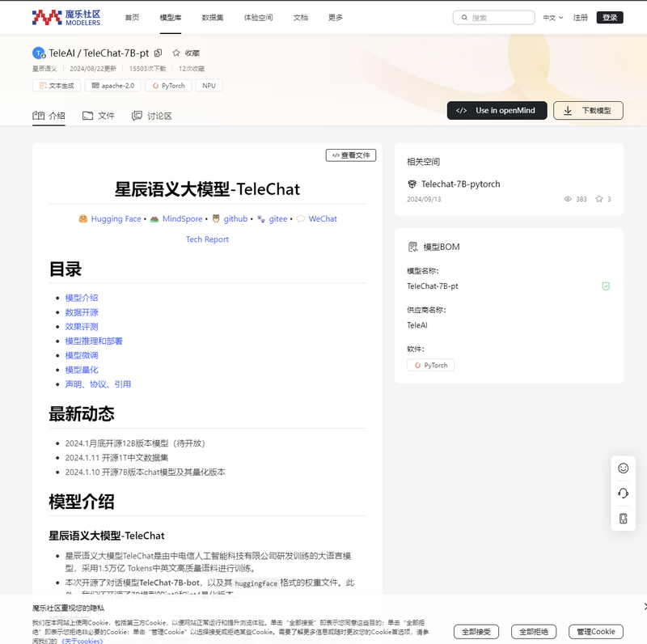Image resolution: width=647 pixels, height=644 pixels.
Task: Jump to 模型推理和部署 section
Action: (94, 341)
